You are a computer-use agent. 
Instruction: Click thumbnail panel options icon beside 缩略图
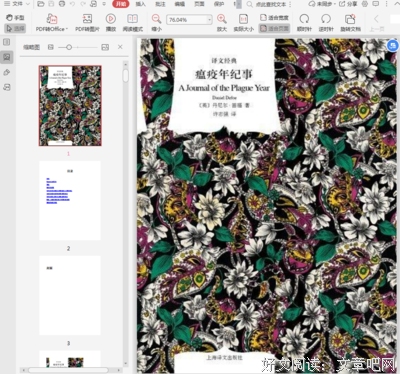51,47
